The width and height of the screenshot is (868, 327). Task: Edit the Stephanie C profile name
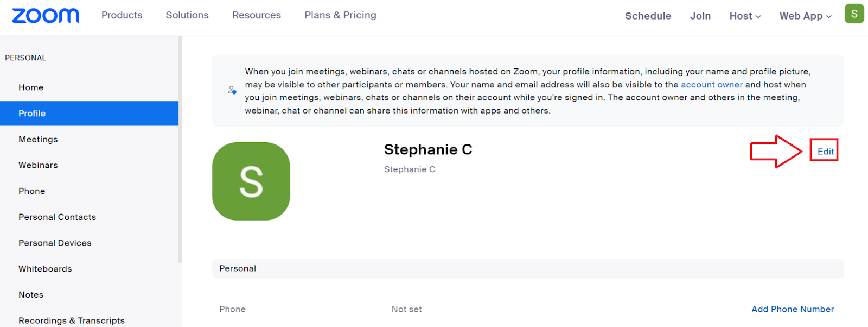pos(826,152)
